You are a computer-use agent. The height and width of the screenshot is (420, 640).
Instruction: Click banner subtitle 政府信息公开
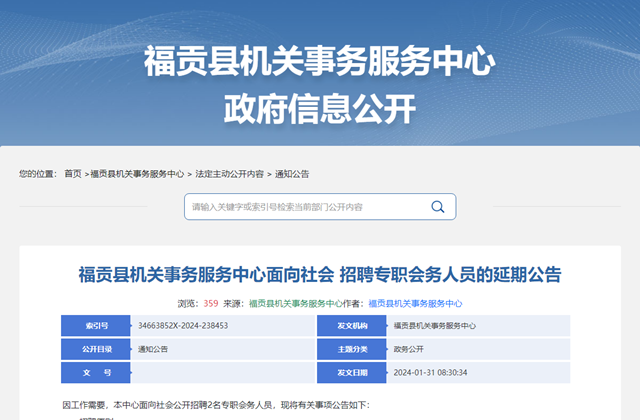[320, 109]
